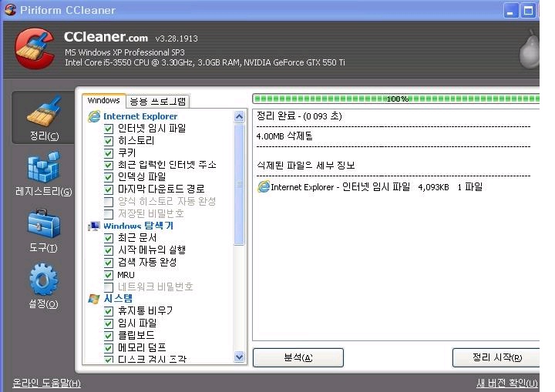Click the 100% green progress bar

pyautogui.click(x=395, y=99)
